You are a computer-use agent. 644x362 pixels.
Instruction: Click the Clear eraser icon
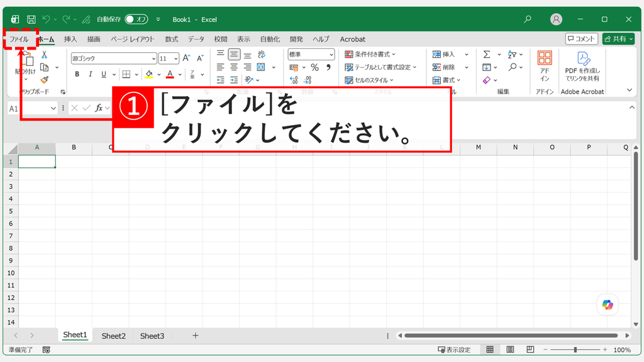pos(487,80)
